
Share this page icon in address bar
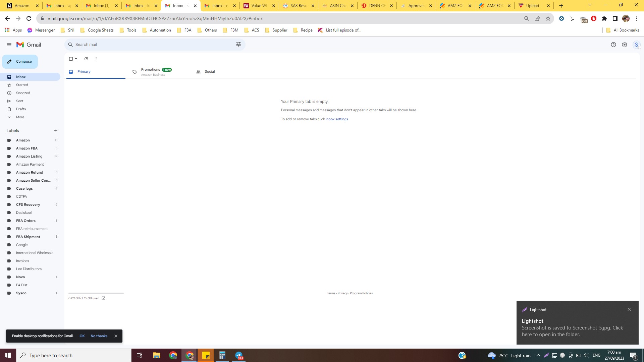click(x=537, y=18)
